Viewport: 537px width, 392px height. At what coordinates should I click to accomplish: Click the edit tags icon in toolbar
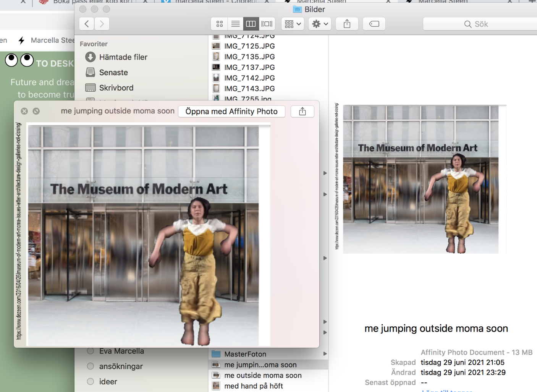[x=374, y=24]
